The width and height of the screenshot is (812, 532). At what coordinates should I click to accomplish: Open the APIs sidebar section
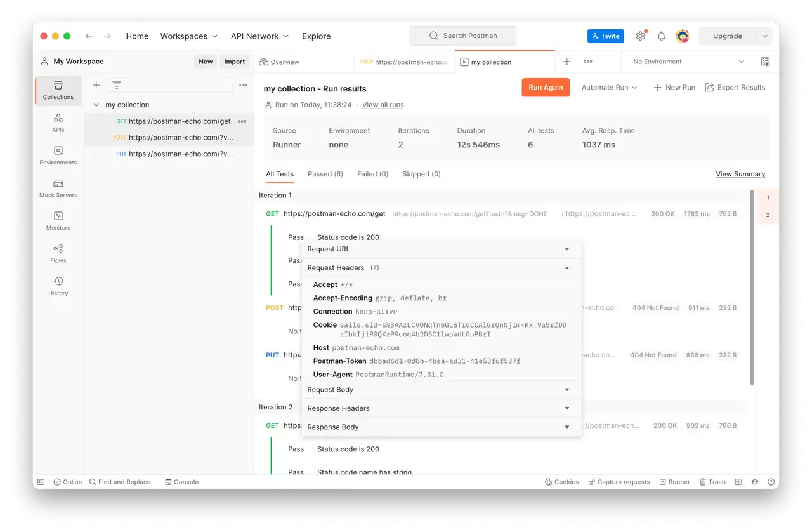pos(58,123)
